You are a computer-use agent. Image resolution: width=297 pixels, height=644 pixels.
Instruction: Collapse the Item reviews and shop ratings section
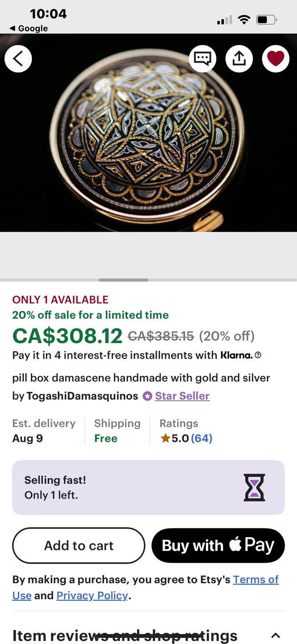276,636
